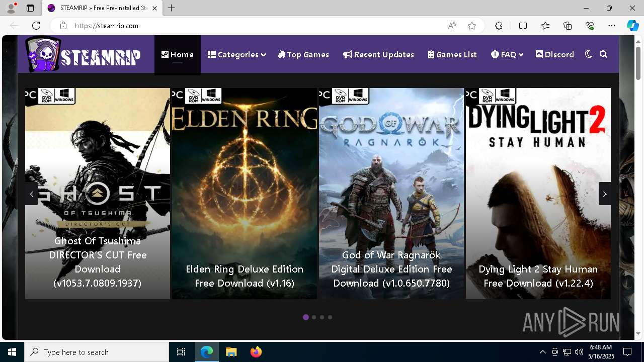Open File Explorer from taskbar
Viewport: 644px width, 362px height.
coord(231,352)
